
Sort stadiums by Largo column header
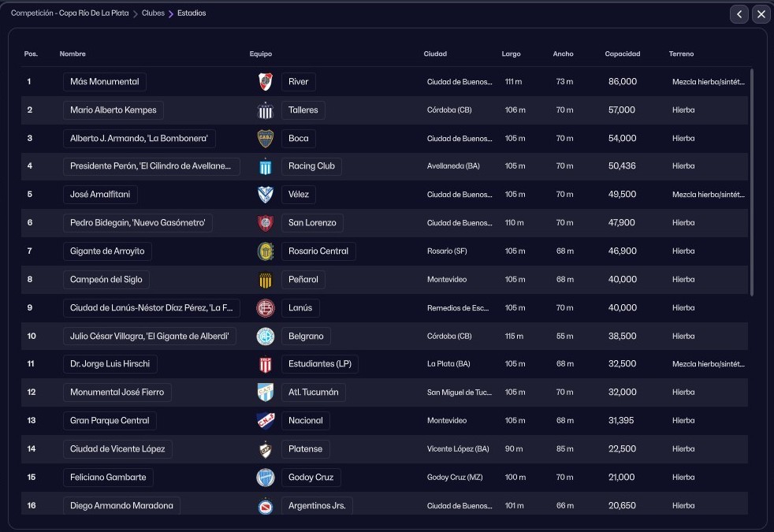tap(511, 54)
